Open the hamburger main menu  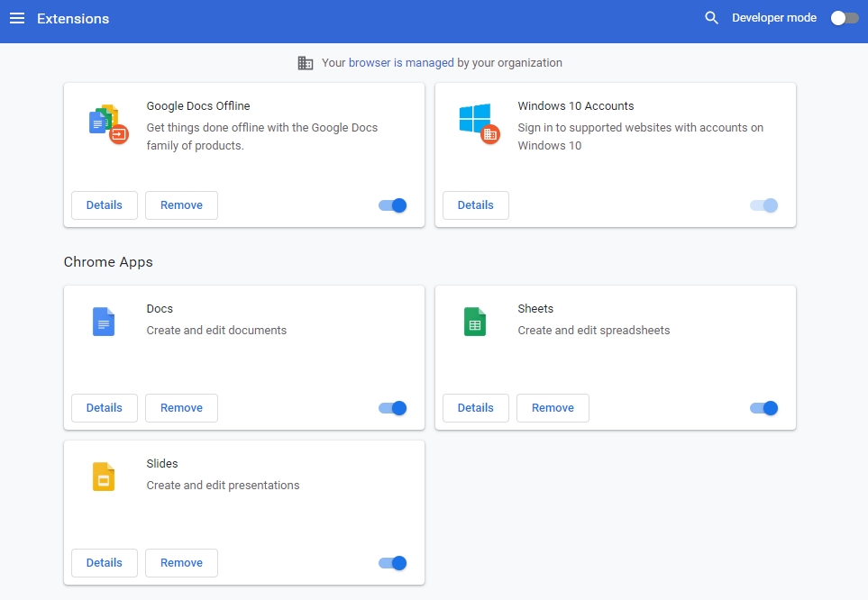coord(17,18)
